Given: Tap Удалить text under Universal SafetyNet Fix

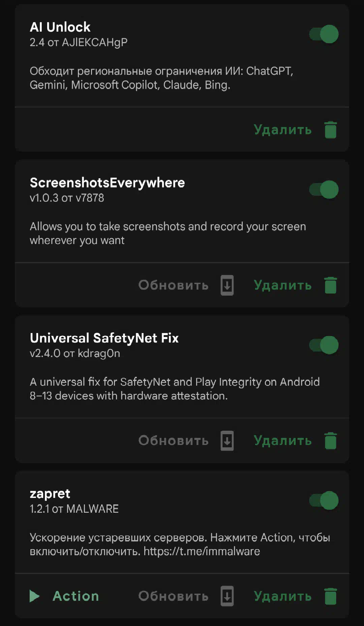Looking at the screenshot, I should click(282, 441).
